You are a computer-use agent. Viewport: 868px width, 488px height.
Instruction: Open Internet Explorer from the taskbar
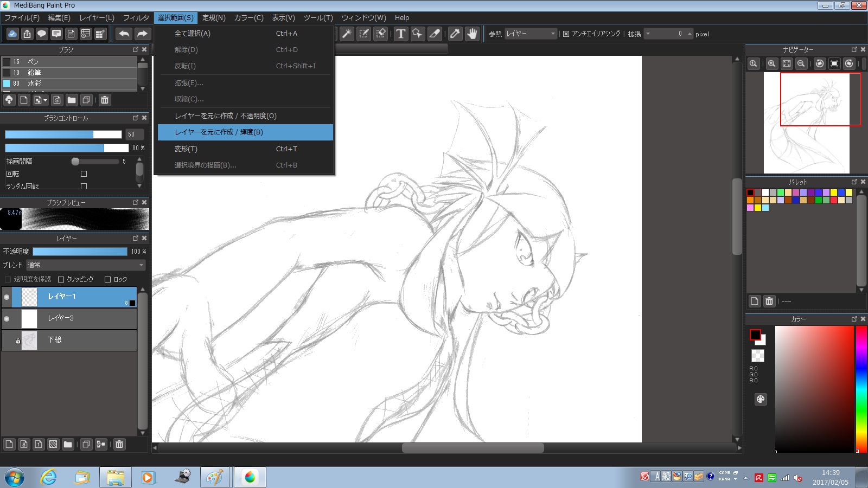coord(49,477)
